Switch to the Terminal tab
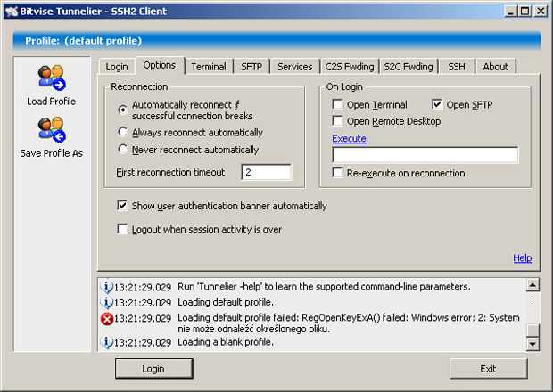Image resolution: width=553 pixels, height=392 pixels. coord(208,67)
